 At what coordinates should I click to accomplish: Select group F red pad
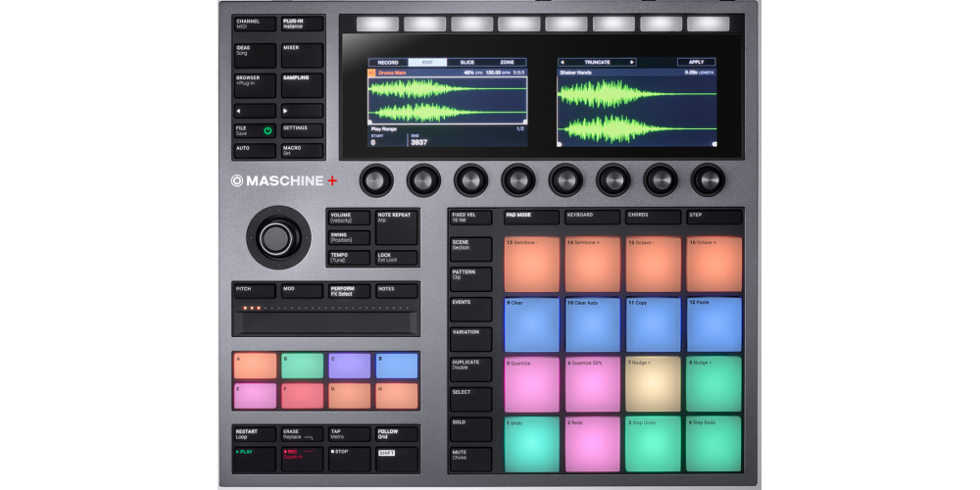(302, 396)
